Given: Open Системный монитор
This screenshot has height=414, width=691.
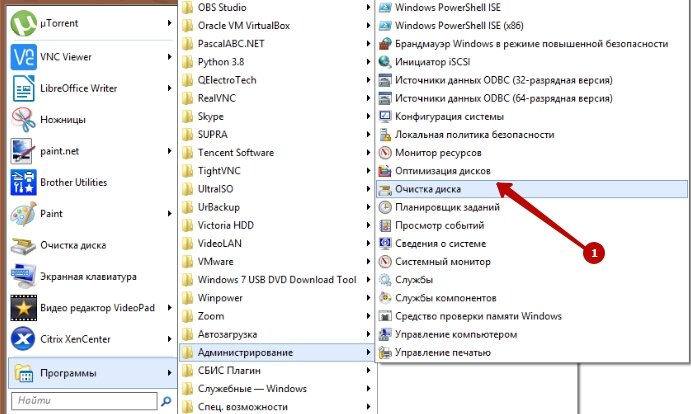Looking at the screenshot, I should tap(532, 261).
